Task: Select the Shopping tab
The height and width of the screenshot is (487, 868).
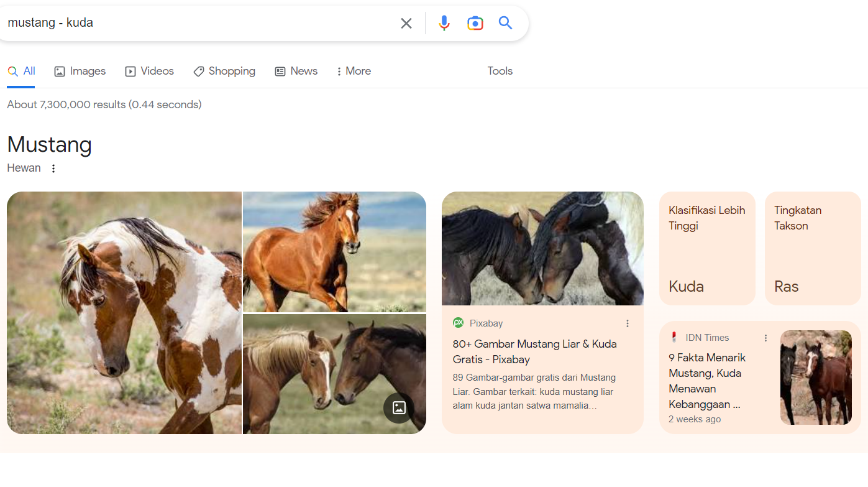Action: pos(224,71)
